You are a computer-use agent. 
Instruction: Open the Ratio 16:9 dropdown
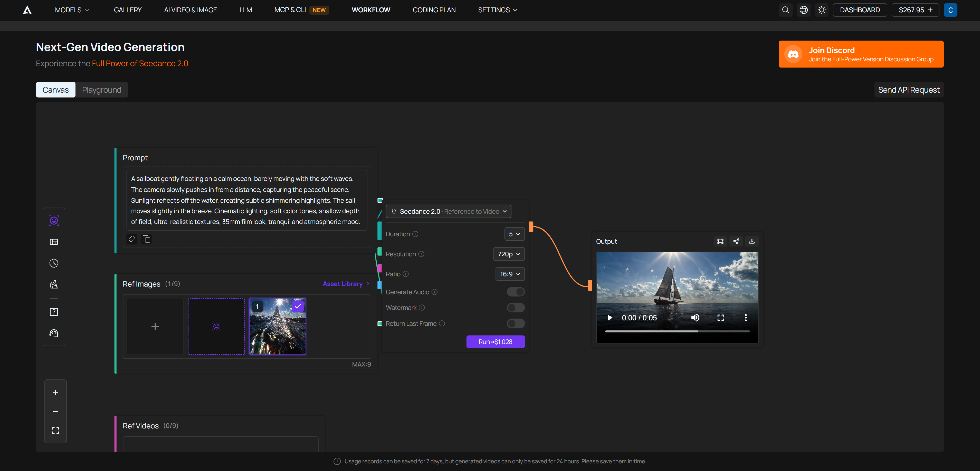pyautogui.click(x=510, y=274)
